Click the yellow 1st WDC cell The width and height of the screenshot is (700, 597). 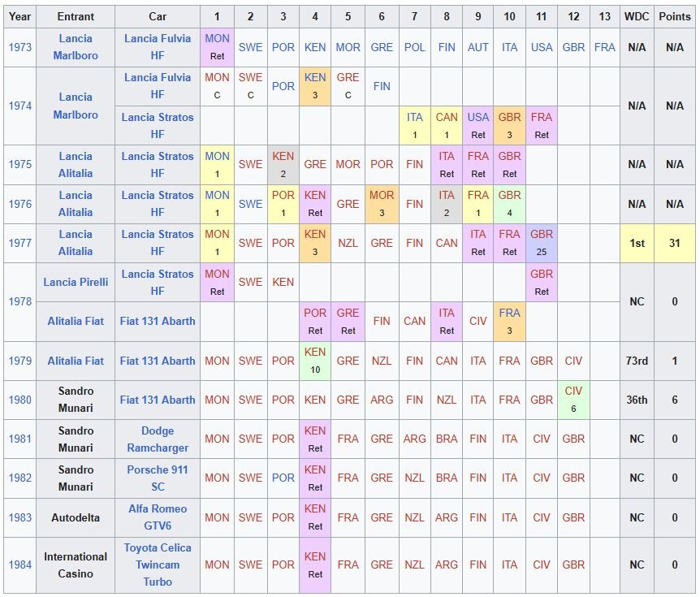point(637,243)
